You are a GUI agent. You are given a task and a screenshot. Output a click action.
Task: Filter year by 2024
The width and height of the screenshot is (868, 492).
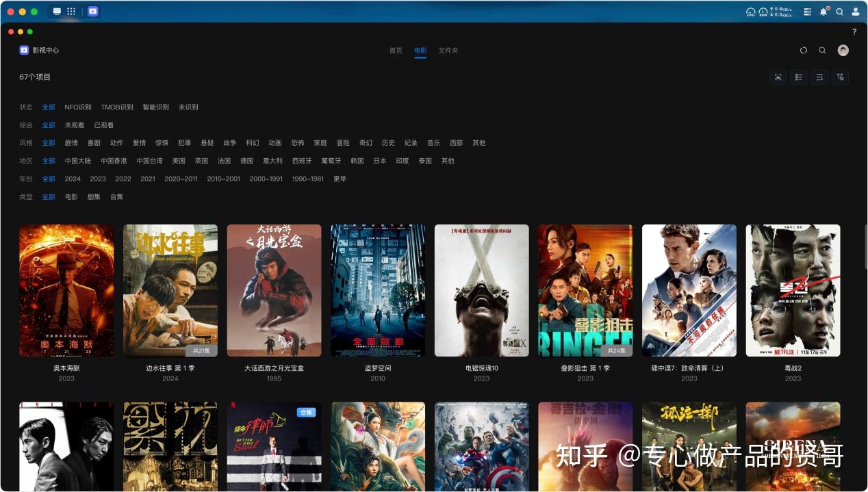click(x=73, y=179)
